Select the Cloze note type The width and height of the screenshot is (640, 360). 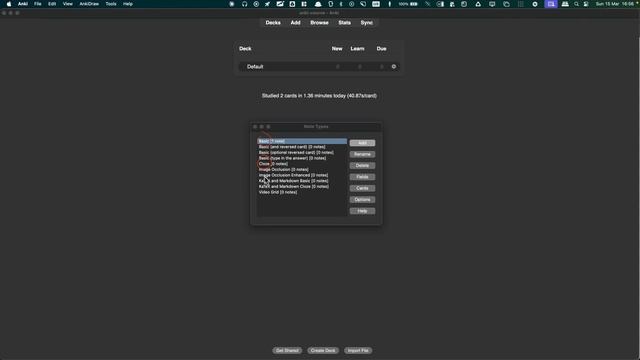pos(302,164)
